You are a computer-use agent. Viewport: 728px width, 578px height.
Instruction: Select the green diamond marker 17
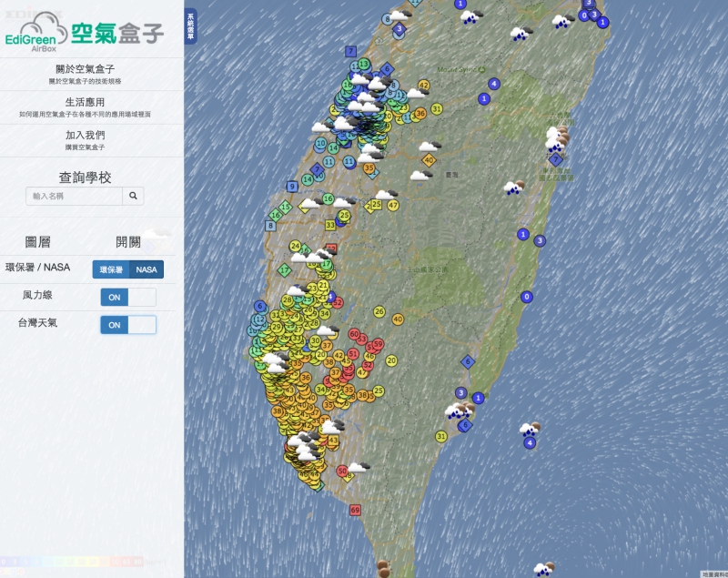284,269
